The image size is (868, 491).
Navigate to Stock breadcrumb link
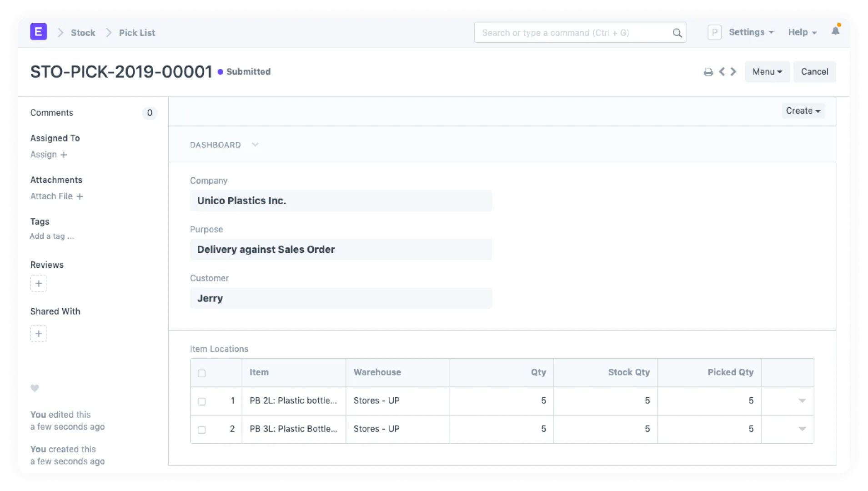coord(83,33)
